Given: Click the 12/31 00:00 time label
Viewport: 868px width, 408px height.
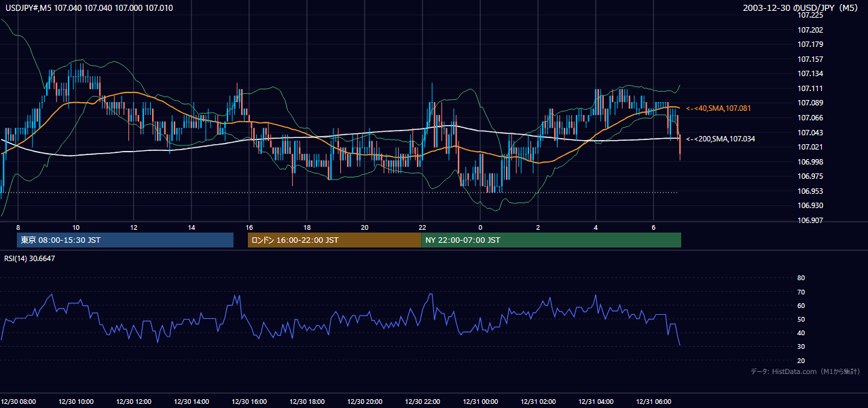Looking at the screenshot, I should 480,401.
